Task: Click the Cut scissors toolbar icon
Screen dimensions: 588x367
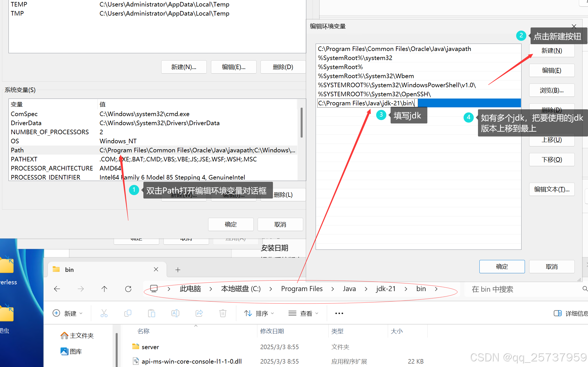Action: 104,313
